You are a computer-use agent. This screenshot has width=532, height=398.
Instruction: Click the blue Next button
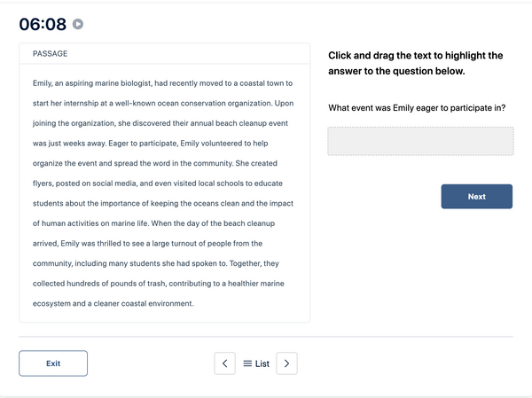477,197
